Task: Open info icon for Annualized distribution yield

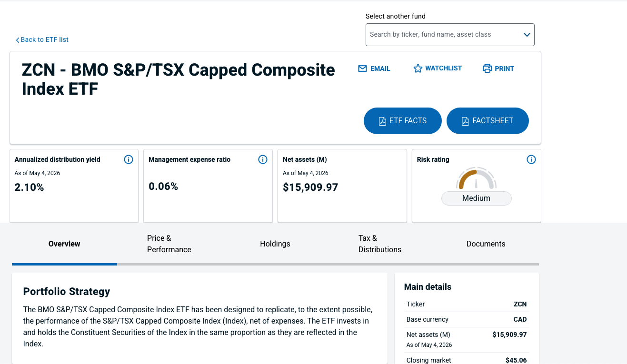Action: coord(129,159)
